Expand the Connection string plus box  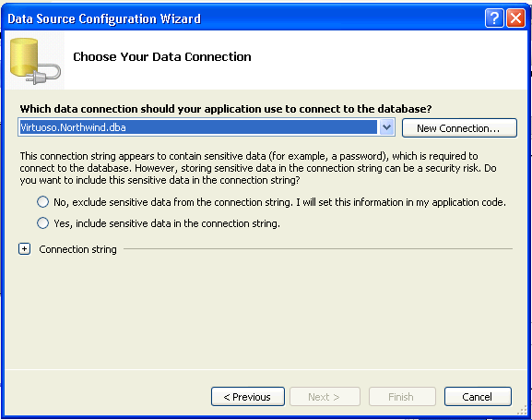coord(24,249)
